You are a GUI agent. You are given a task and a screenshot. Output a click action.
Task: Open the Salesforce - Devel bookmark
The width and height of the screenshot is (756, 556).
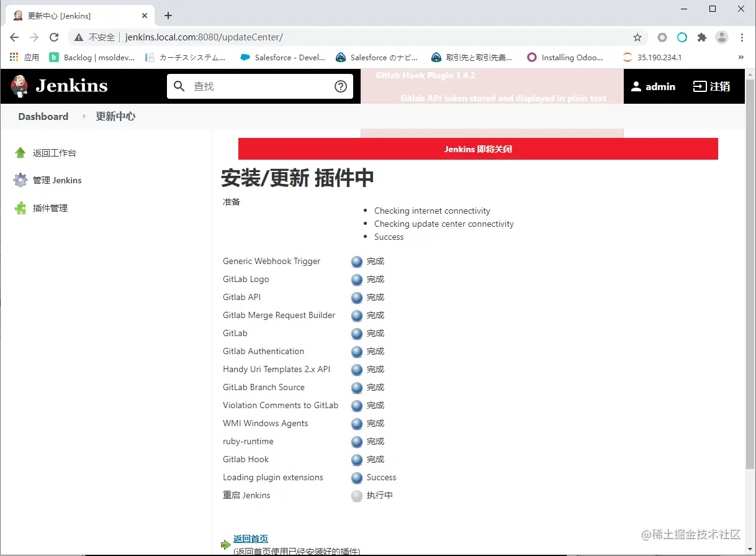point(282,57)
